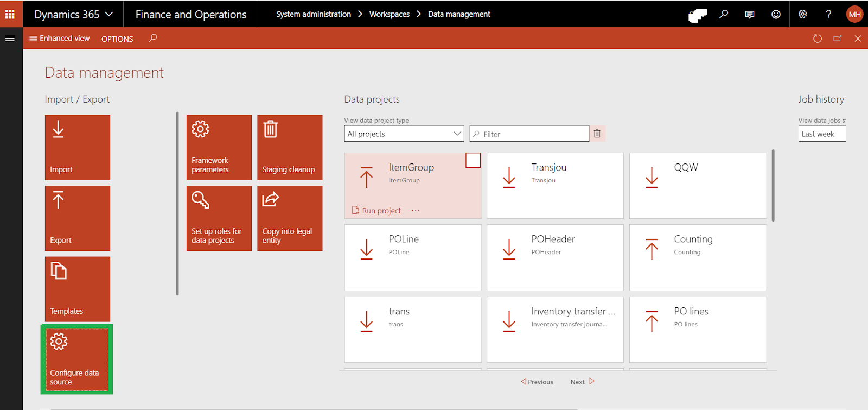Open the QQW data project
Image resolution: width=868 pixels, height=410 pixels.
pyautogui.click(x=698, y=186)
